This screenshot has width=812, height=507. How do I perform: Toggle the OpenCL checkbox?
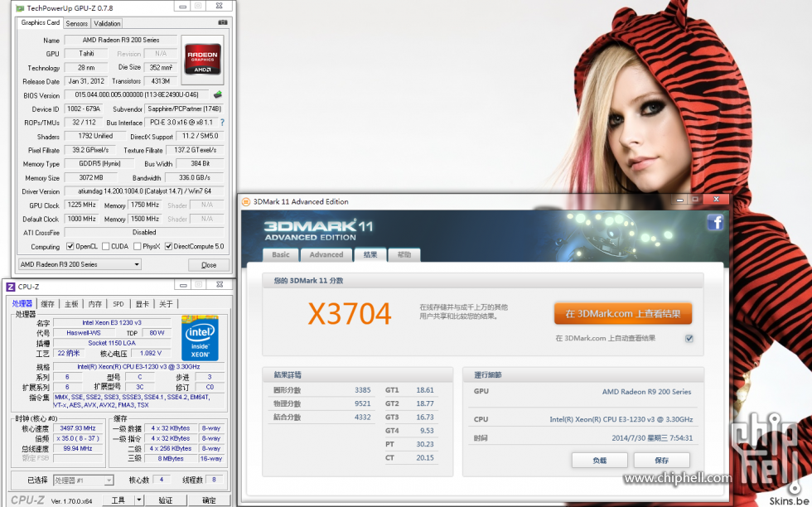70,247
